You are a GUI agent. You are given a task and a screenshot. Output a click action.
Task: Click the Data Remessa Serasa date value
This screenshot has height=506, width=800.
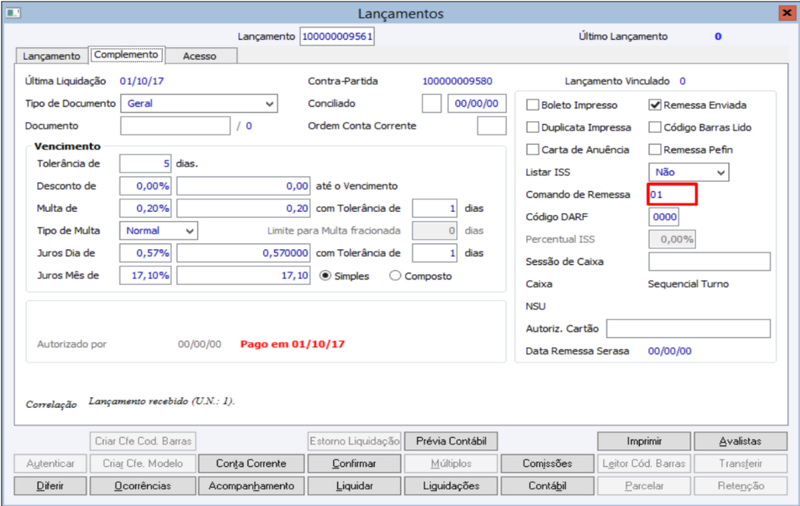(x=669, y=351)
